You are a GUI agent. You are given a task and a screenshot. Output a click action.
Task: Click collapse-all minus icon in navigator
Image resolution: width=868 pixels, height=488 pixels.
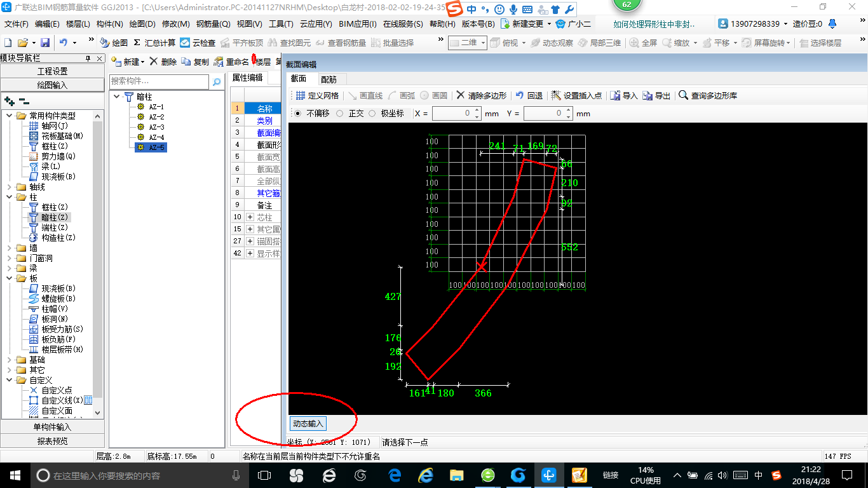pos(24,100)
